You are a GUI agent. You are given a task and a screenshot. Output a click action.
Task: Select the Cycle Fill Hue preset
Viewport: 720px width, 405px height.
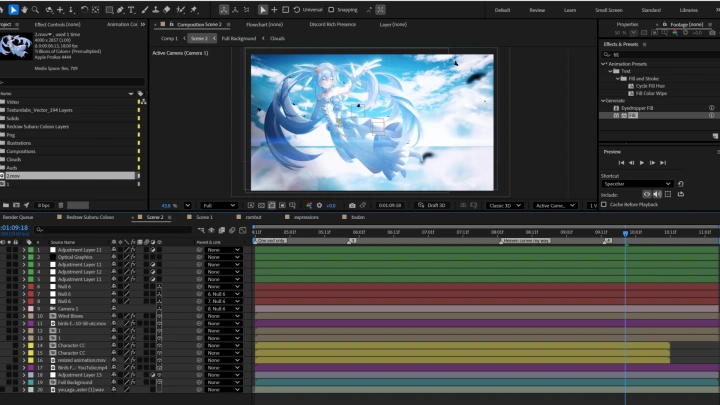point(651,85)
